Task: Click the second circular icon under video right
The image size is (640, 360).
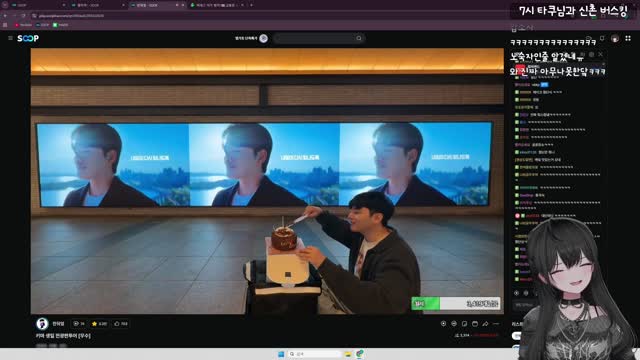Action: point(454,324)
